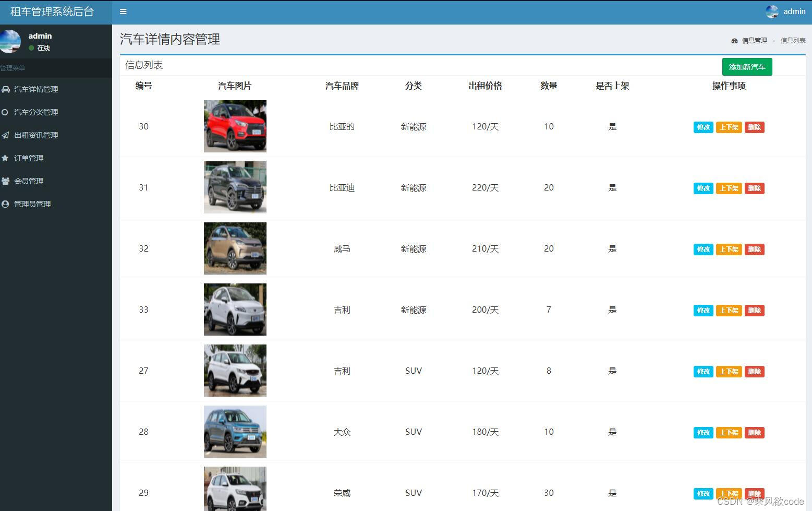Click the 汽车品牌 column header
The width and height of the screenshot is (812, 511).
[342, 86]
